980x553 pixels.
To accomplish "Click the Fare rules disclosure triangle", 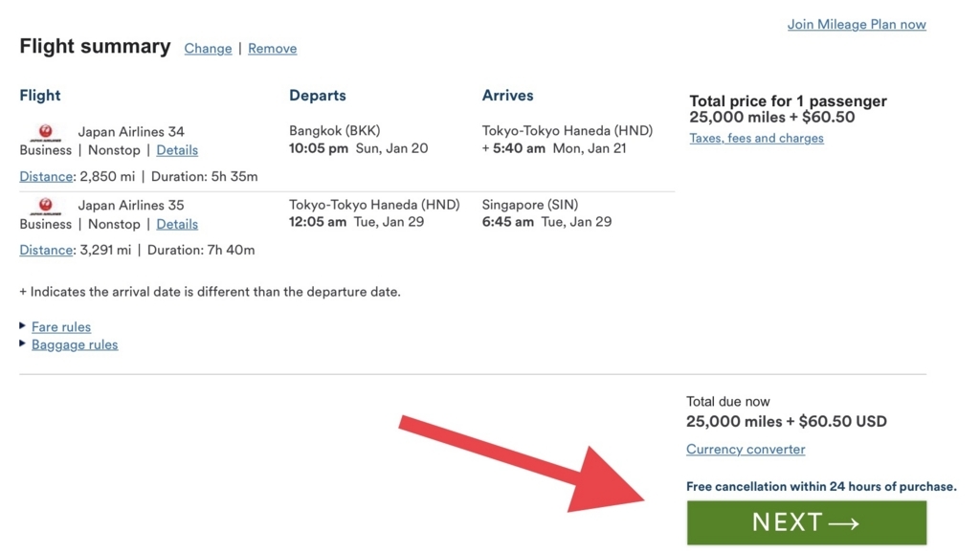I will [x=23, y=326].
